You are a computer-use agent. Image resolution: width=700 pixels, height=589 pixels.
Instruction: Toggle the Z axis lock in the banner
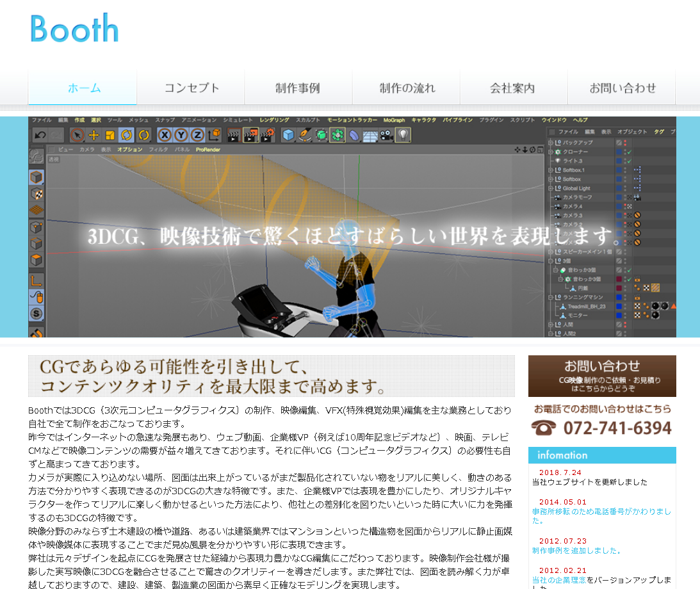(x=197, y=134)
